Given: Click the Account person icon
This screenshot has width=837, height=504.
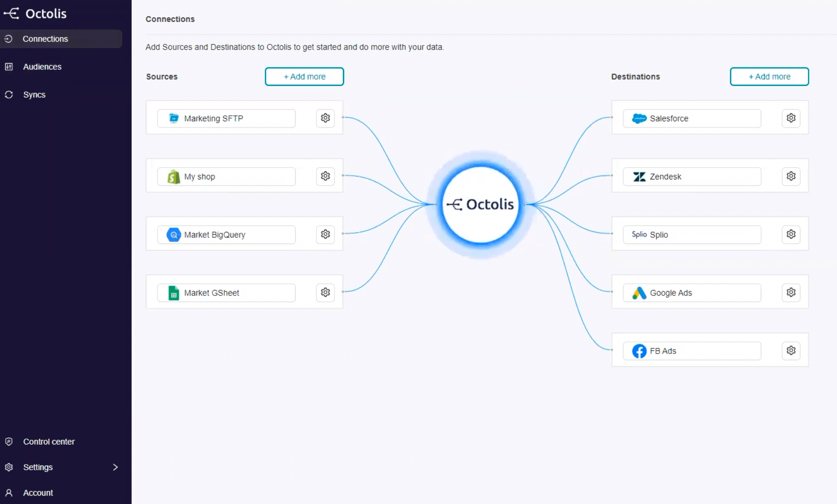Looking at the screenshot, I should coord(8,493).
